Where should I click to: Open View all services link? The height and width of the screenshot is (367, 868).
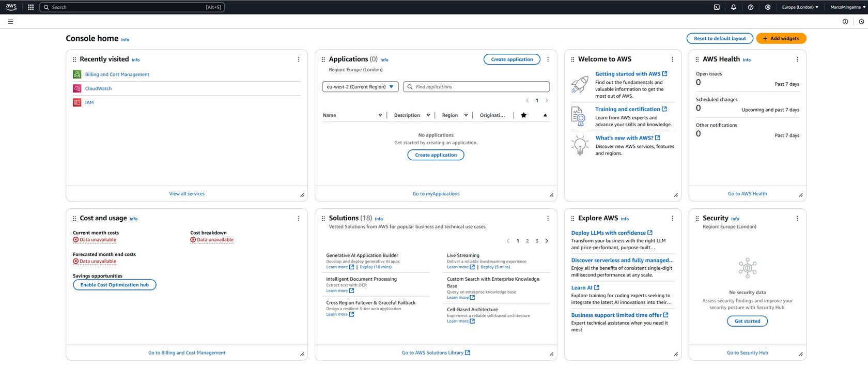click(187, 194)
